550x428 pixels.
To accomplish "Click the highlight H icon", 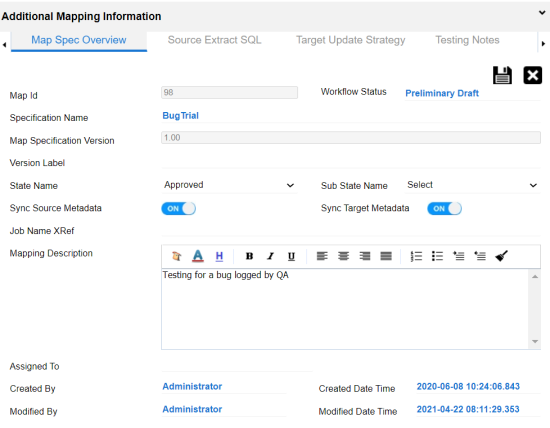I will pyautogui.click(x=219, y=256).
